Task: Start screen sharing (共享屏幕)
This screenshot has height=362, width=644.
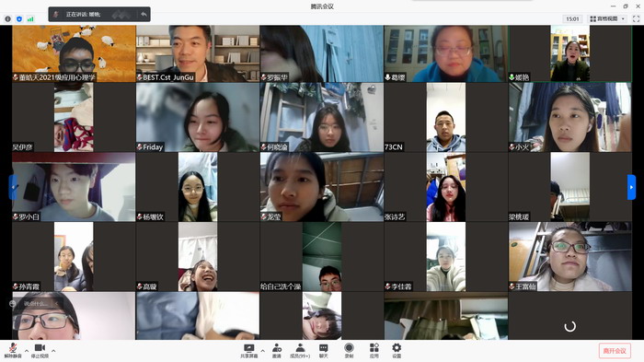Action: [249, 351]
